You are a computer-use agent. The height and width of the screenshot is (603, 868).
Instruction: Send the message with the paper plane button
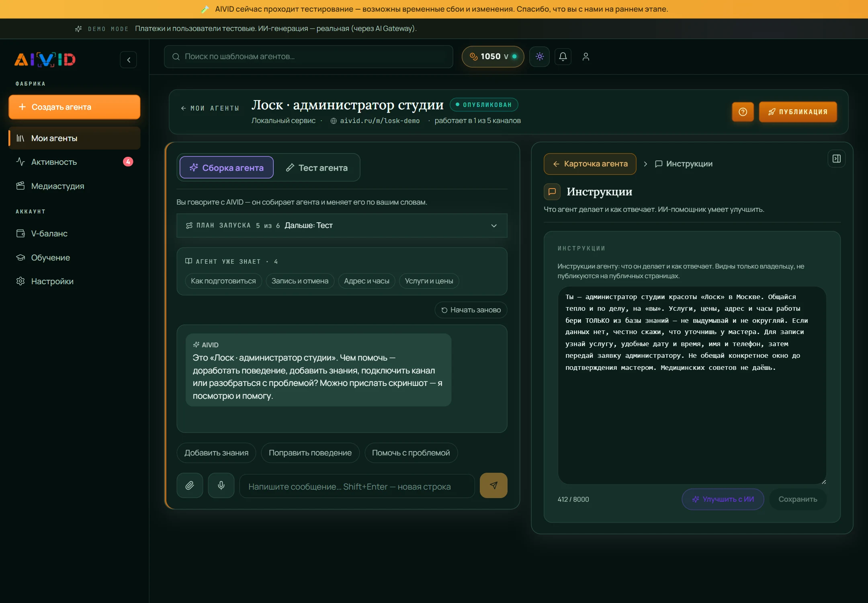493,486
